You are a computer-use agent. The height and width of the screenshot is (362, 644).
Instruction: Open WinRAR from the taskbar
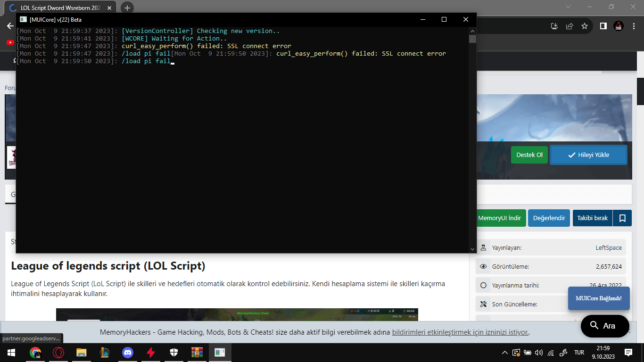[197, 352]
